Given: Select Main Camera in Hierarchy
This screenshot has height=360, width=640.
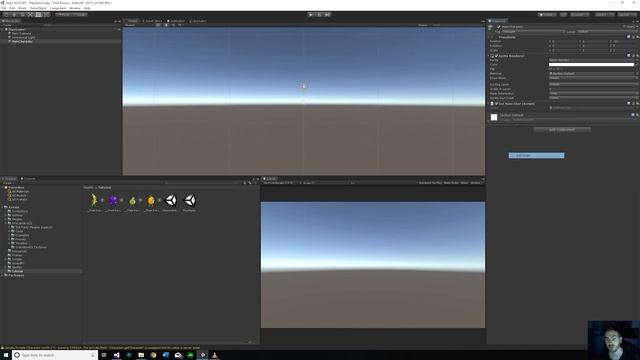Looking at the screenshot, I should coord(21,33).
